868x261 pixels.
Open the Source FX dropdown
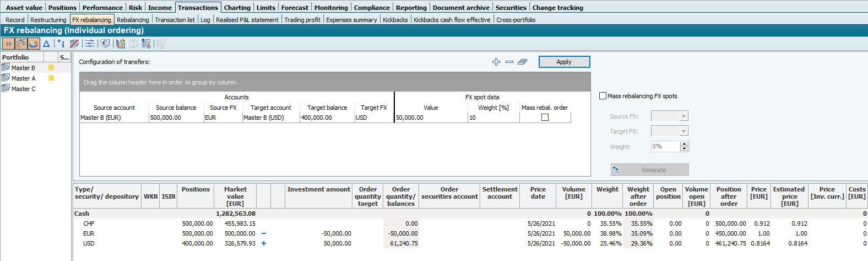click(x=683, y=116)
